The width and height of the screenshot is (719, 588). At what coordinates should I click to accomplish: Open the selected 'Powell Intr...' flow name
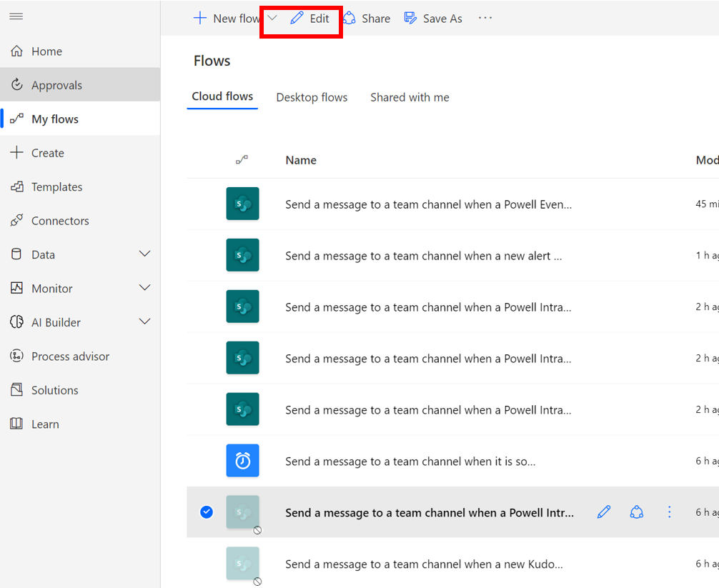click(x=430, y=513)
